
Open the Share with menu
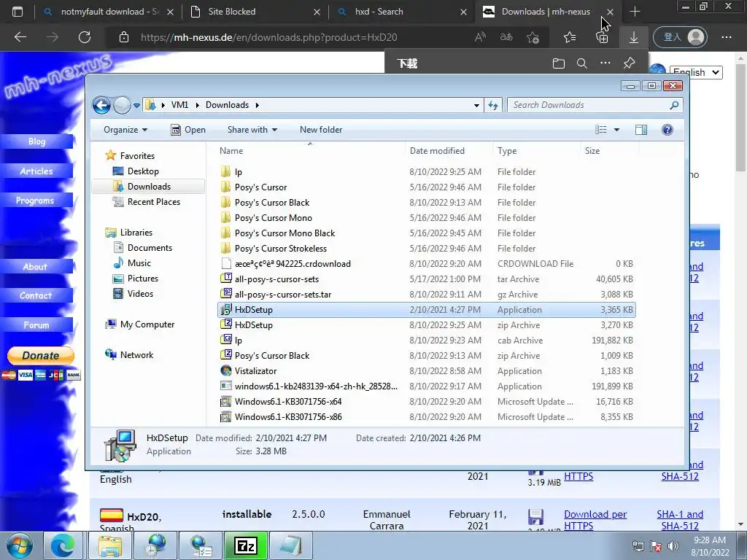(x=252, y=130)
